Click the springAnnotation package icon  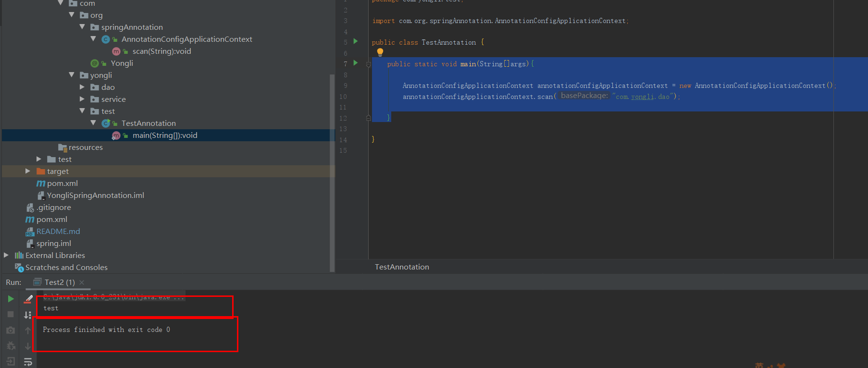pyautogui.click(x=95, y=27)
